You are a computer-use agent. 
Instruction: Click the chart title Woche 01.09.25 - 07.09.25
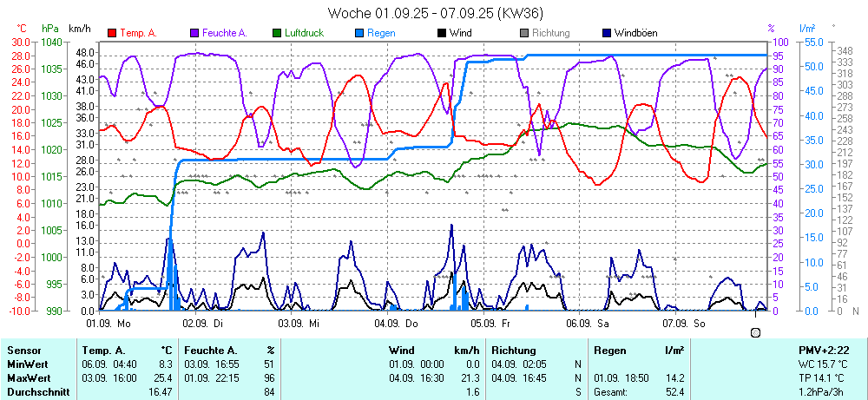[435, 13]
